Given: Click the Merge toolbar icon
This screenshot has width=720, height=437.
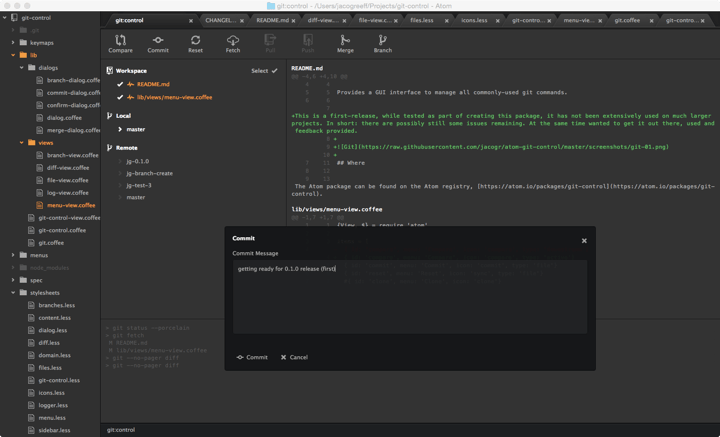Looking at the screenshot, I should pos(345,41).
